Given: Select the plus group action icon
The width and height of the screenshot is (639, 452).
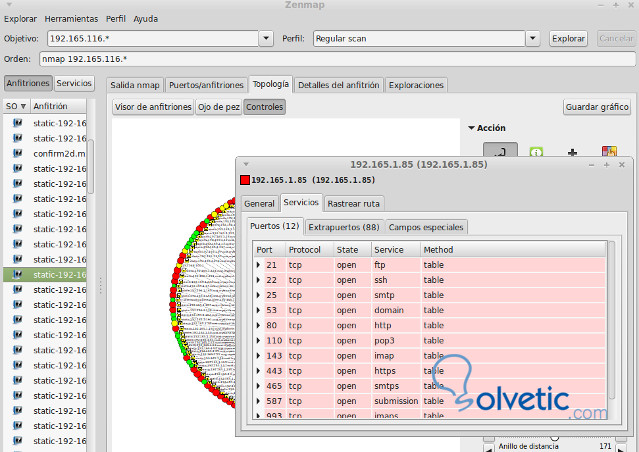Looking at the screenshot, I should click(572, 152).
